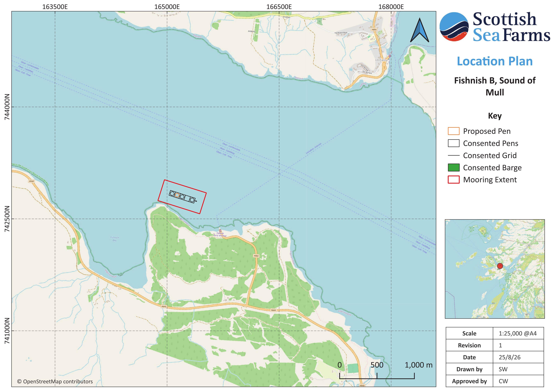Click the '1:25,000 @A4' scale value

[517, 334]
